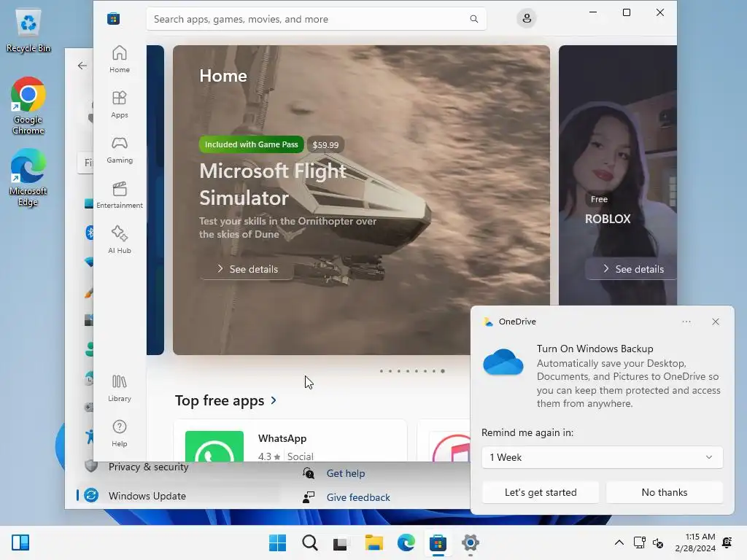Image resolution: width=747 pixels, height=560 pixels.
Task: See details for ROBLOX
Action: (632, 269)
